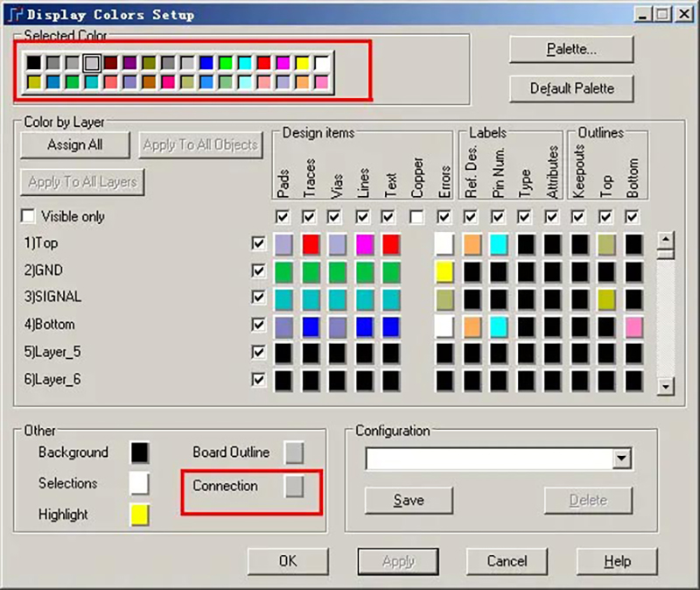This screenshot has width=700, height=590.
Task: Click the yellow Highlight color box
Action: 139,515
